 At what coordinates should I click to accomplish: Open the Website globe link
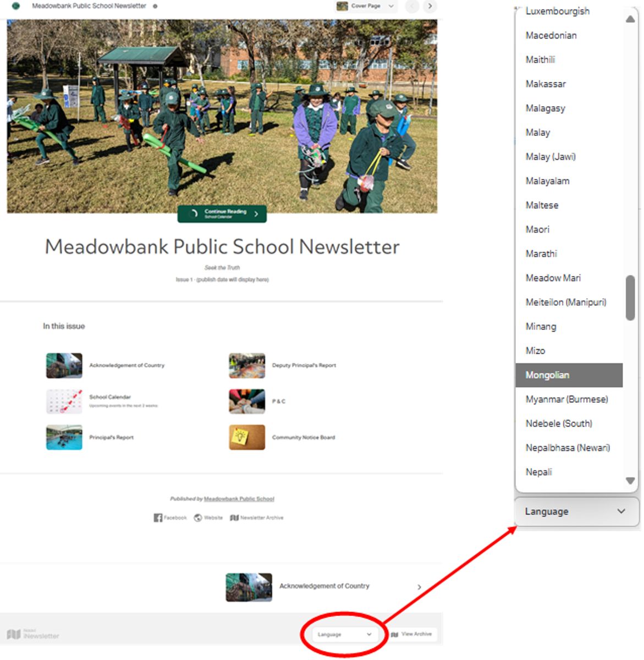pyautogui.click(x=208, y=518)
